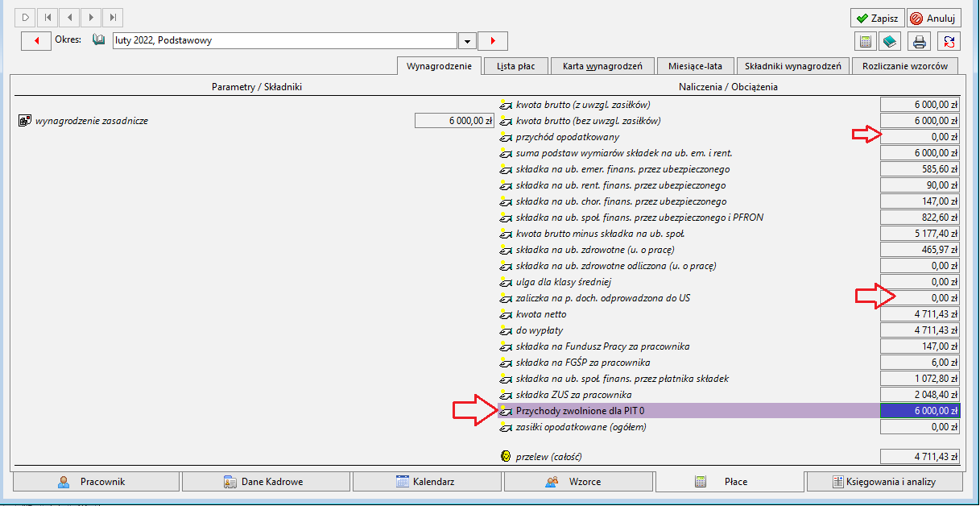Open the Wynagrodzenie tab
Image resolution: width=980 pixels, height=506 pixels.
pyautogui.click(x=439, y=66)
